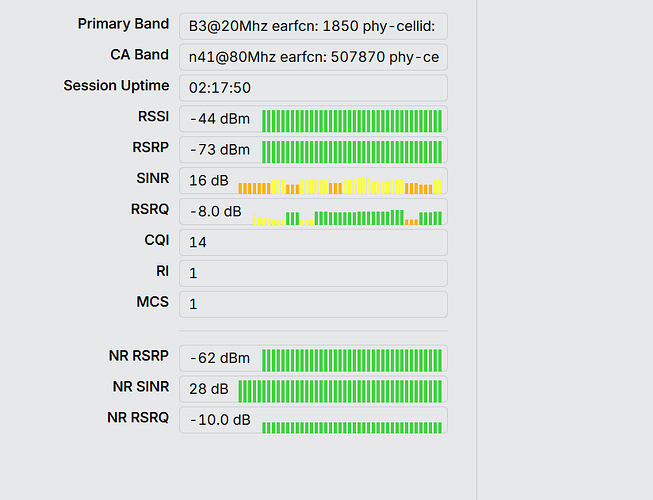
Task: Click the CQI label
Action: 157,240
